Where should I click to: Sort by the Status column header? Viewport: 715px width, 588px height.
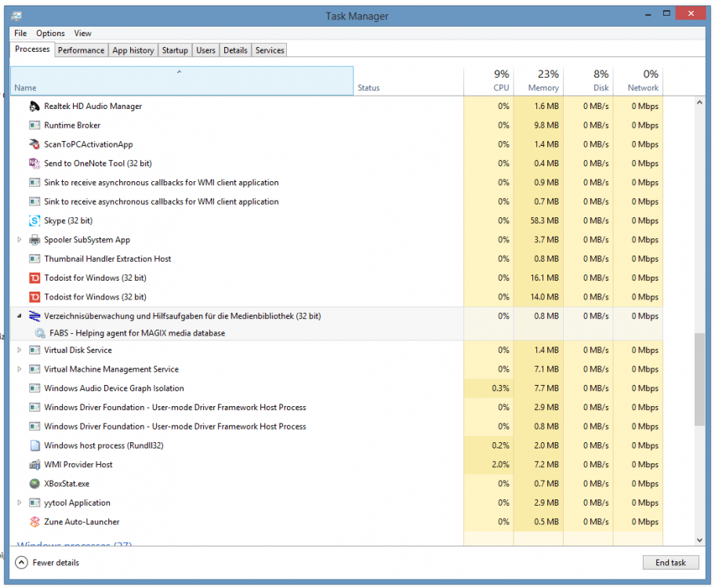point(408,82)
